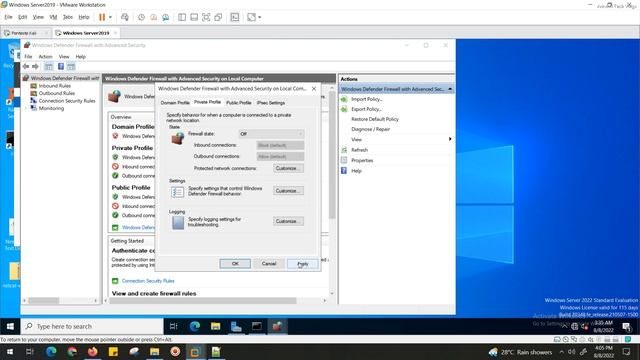Image resolution: width=640 pixels, height=360 pixels.
Task: Click the stretch guest display icon
Action: pos(251,17)
